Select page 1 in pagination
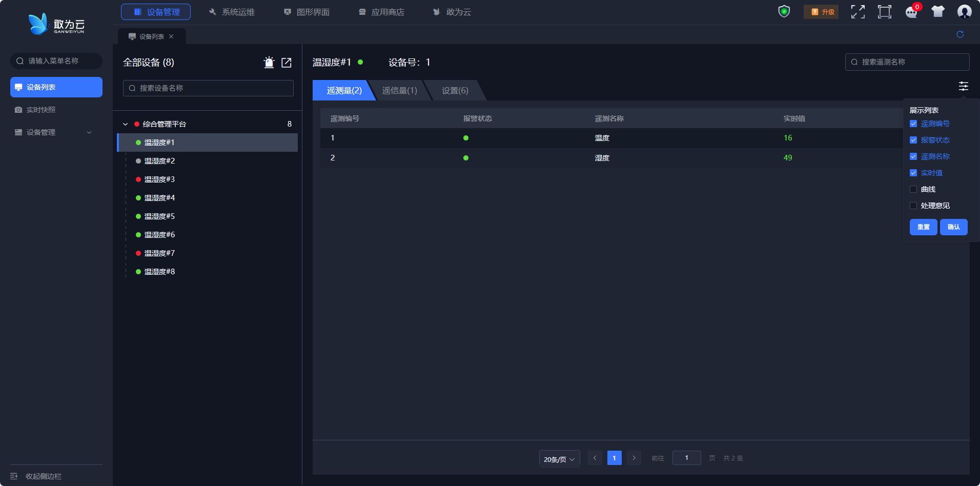Image resolution: width=980 pixels, height=486 pixels. click(615, 458)
